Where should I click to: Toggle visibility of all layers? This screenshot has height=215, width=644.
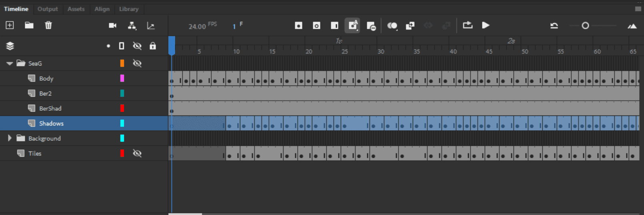pyautogui.click(x=137, y=46)
